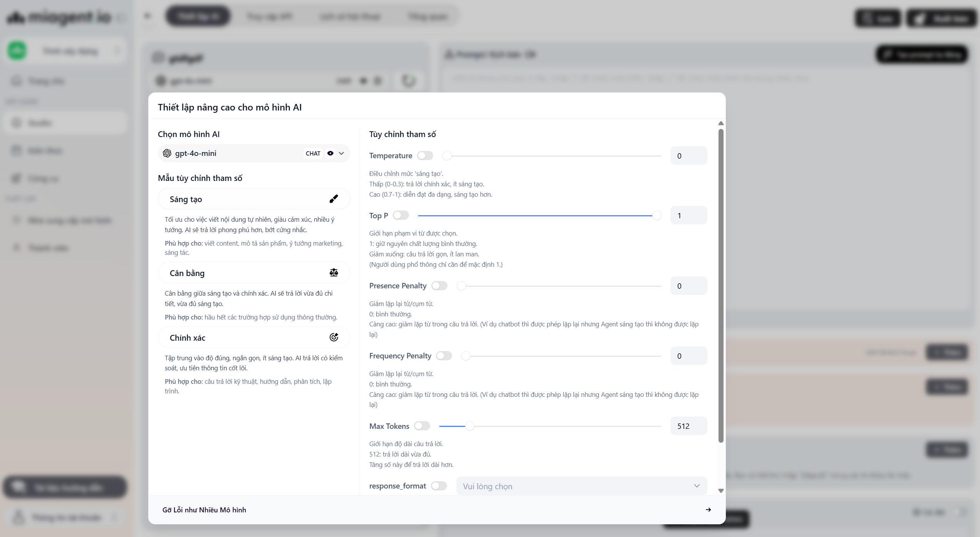Click the Max Tokens value field showing 512
This screenshot has width=980, height=537.
click(688, 426)
